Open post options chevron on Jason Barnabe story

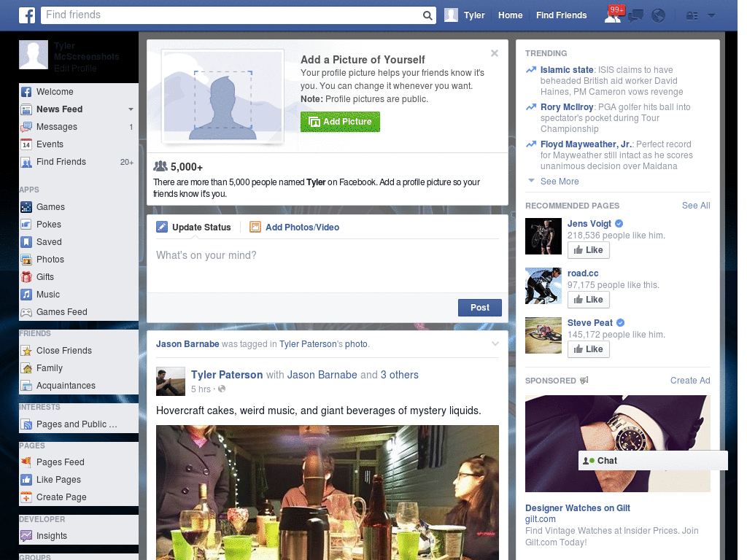[x=495, y=344]
